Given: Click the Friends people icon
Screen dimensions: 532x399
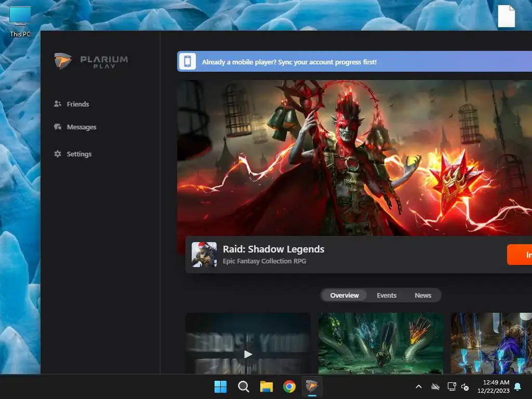Looking at the screenshot, I should click(x=58, y=104).
